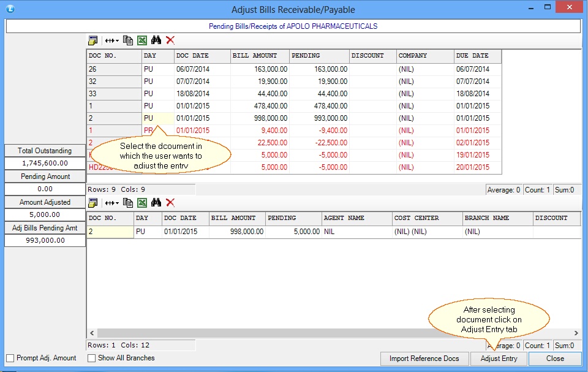Click the Close button at the bottom

click(555, 359)
